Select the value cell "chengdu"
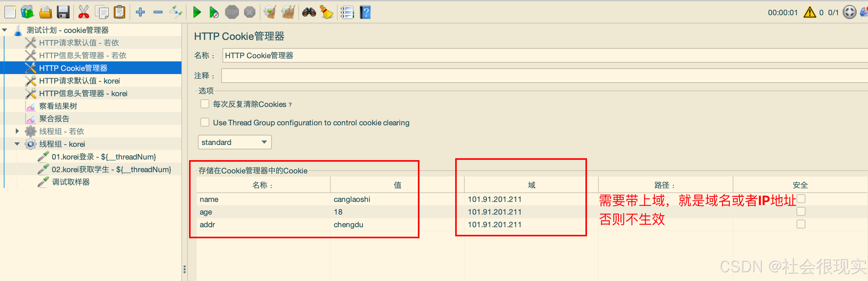868x281 pixels. pyautogui.click(x=397, y=224)
